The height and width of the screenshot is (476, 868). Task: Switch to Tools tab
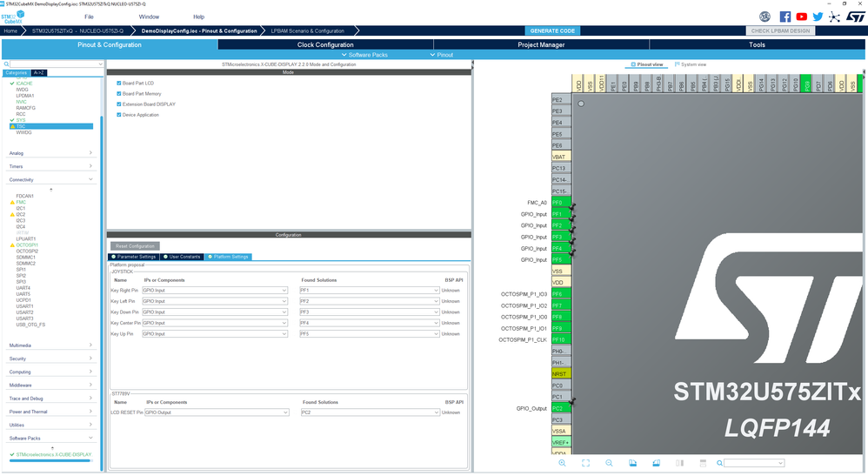(757, 45)
